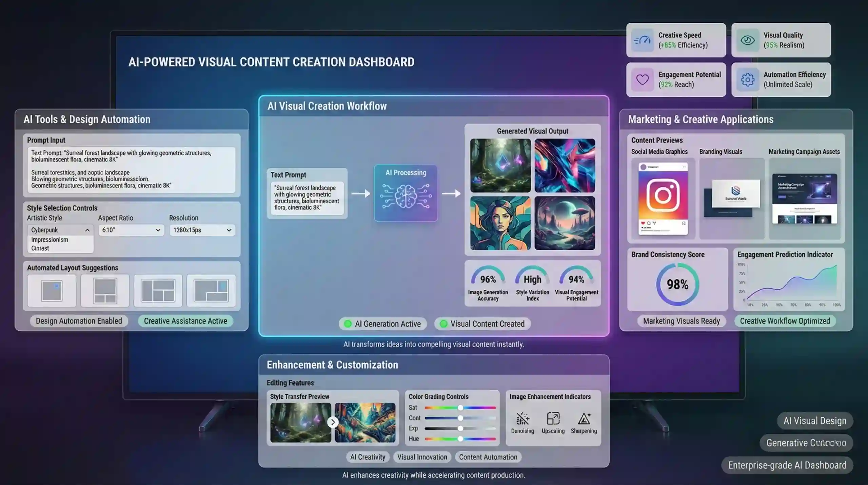Screen dimensions: 868x485
Task: Toggle the AI Generation Active indicator
Action: (383, 324)
